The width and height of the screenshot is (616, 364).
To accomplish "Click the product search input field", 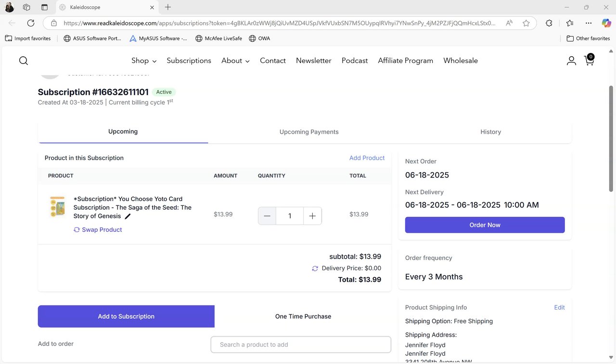I will pyautogui.click(x=301, y=344).
